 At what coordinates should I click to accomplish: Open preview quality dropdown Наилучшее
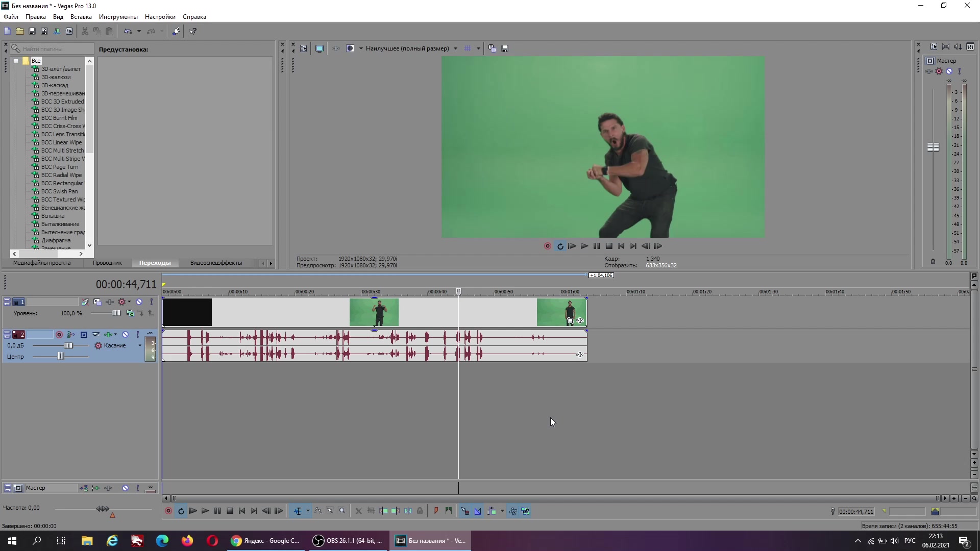click(x=411, y=48)
